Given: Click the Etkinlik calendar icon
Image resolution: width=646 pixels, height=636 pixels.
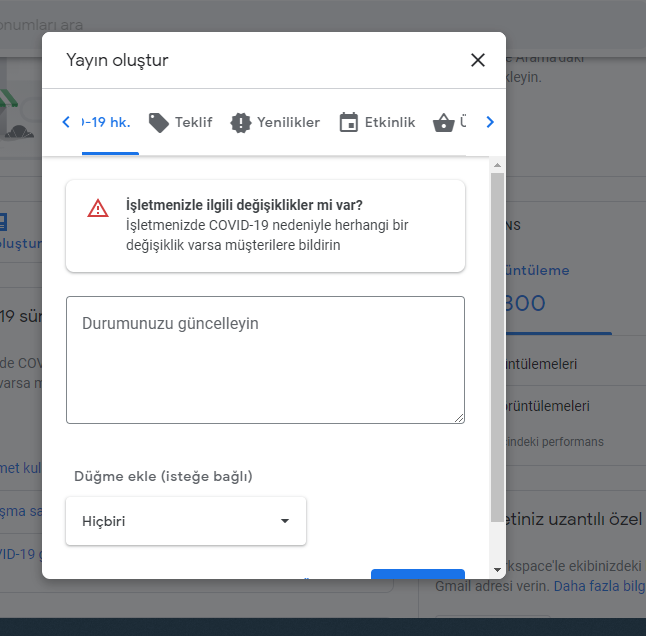Looking at the screenshot, I should (349, 122).
